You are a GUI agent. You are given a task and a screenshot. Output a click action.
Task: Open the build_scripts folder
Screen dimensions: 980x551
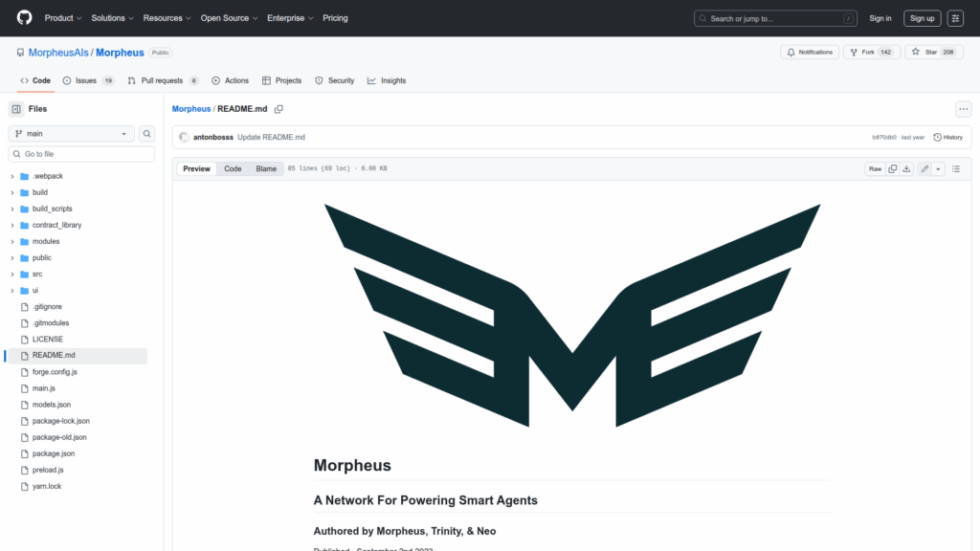[x=53, y=209]
